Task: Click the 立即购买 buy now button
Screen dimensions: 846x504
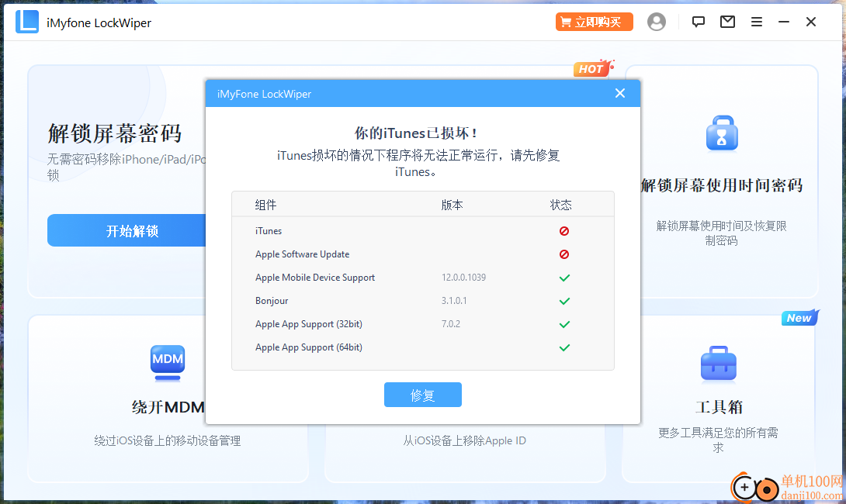Action: [x=594, y=22]
